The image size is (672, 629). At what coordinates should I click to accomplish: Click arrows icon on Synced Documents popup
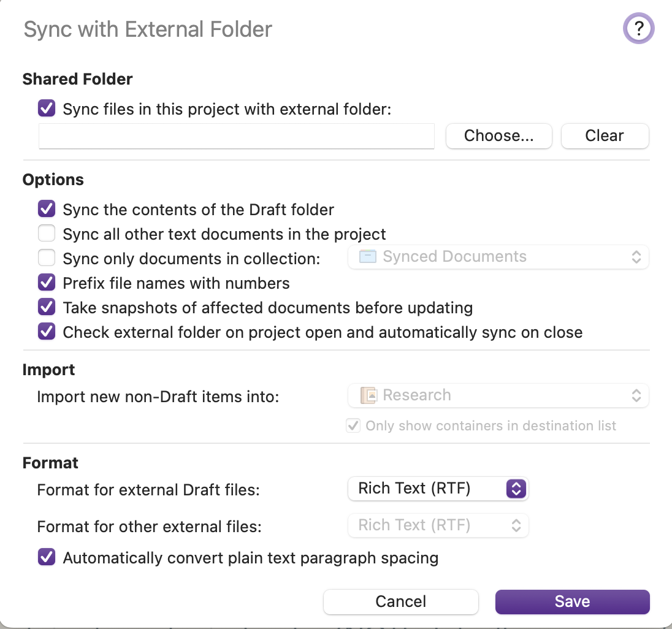pos(636,257)
